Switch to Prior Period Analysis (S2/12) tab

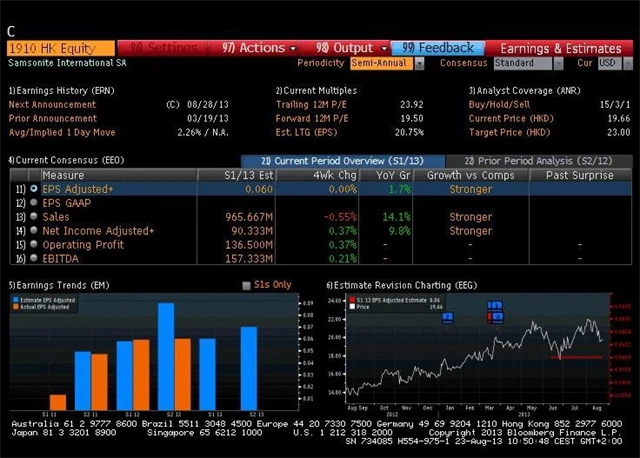coord(539,161)
